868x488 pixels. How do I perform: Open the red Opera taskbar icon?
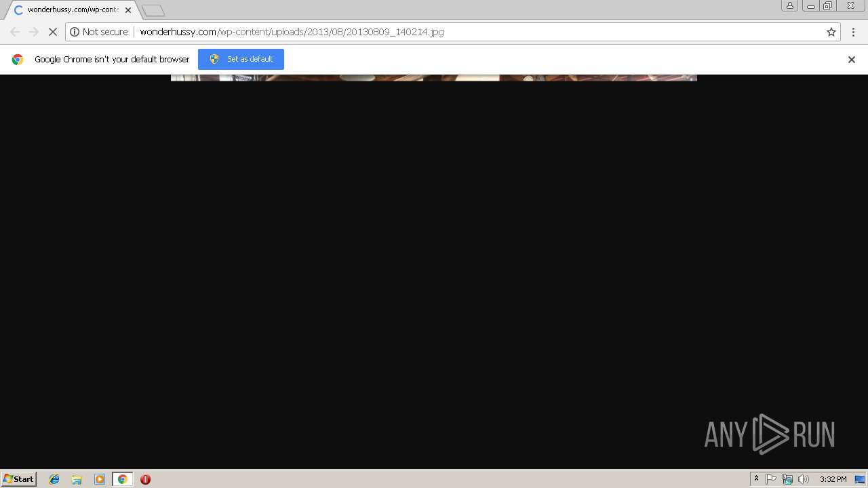click(x=145, y=479)
